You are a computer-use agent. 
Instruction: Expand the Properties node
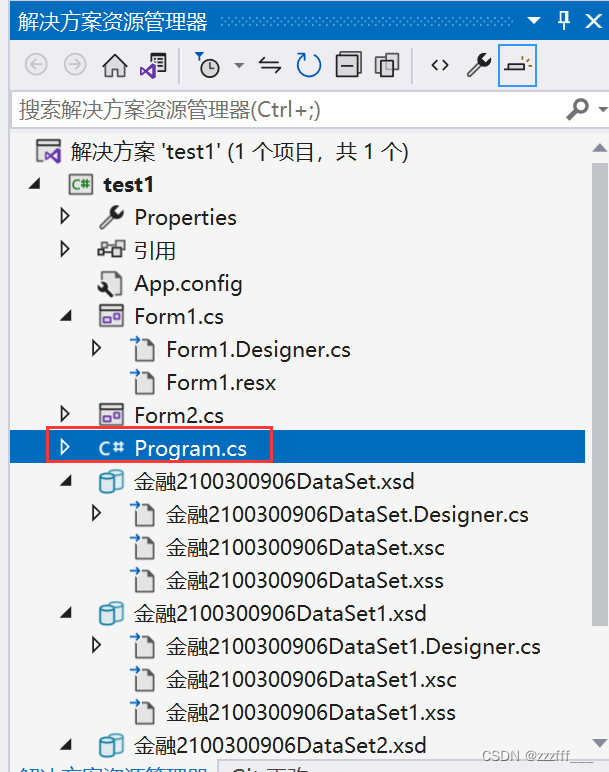[64, 216]
